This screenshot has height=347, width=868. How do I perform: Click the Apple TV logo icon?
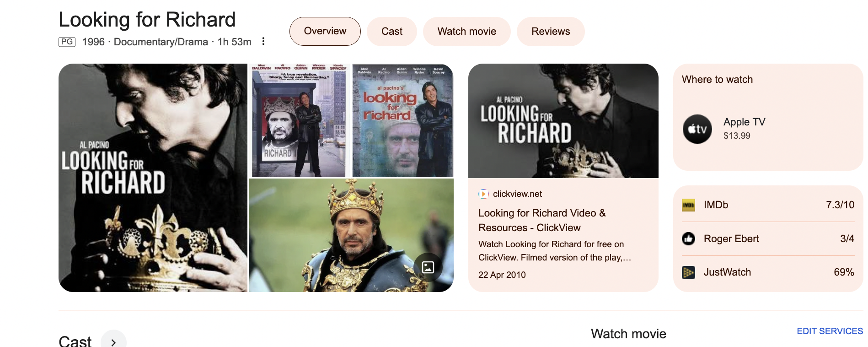(x=697, y=129)
